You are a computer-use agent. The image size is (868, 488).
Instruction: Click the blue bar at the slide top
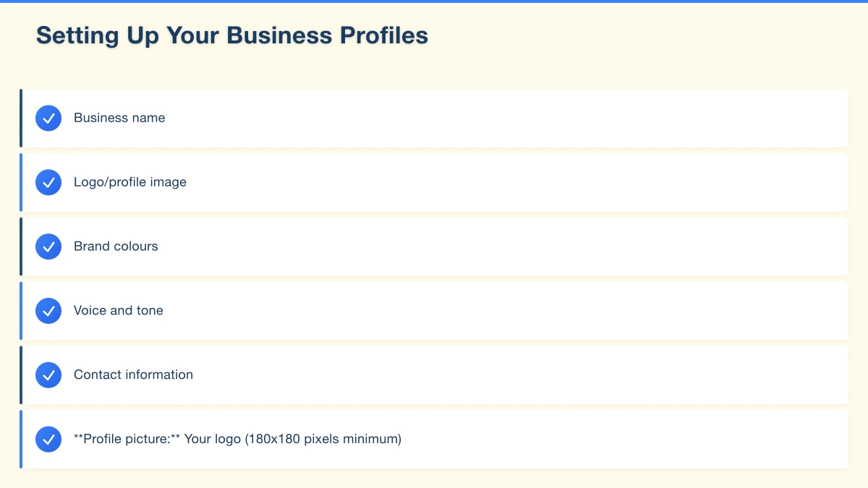point(434,1)
